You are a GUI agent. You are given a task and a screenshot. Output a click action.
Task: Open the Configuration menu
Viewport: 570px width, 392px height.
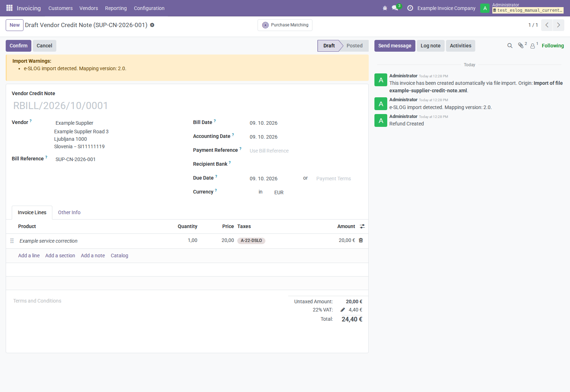coord(149,8)
